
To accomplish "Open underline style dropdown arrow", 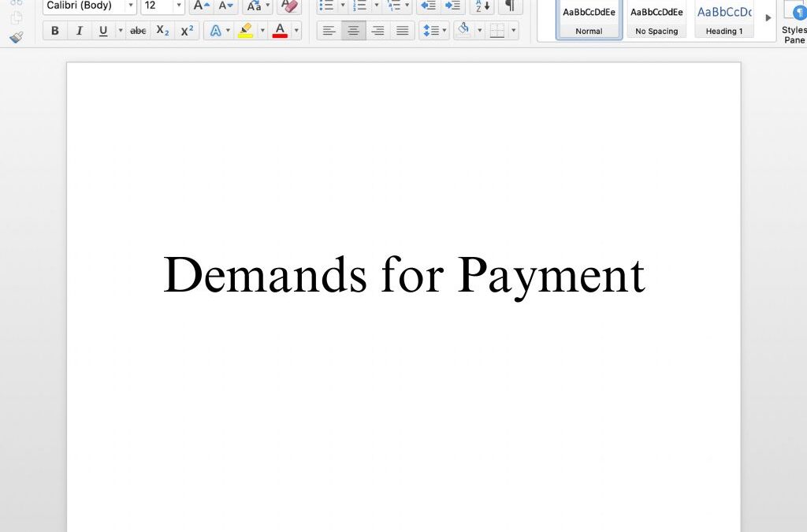I will tap(121, 31).
